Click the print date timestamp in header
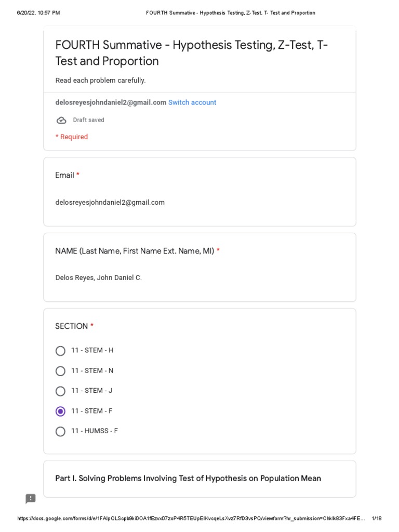Image resolution: width=399 pixels, height=532 pixels. point(38,13)
